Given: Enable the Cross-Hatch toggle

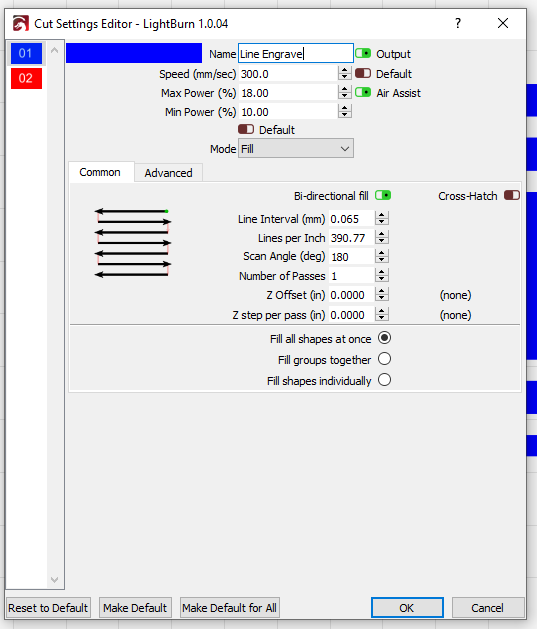Looking at the screenshot, I should coord(512,195).
